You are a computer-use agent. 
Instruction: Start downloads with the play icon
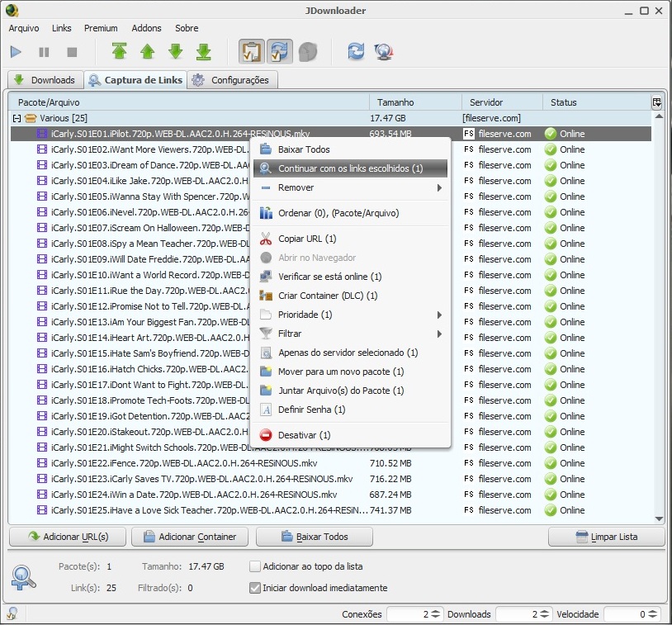click(16, 52)
